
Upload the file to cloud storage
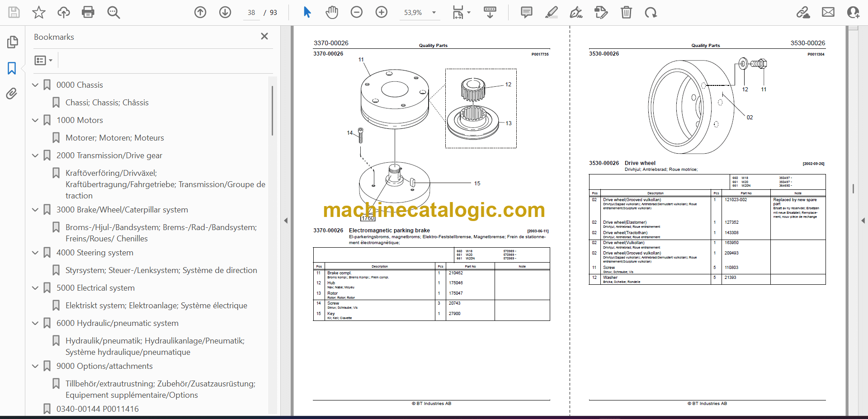[64, 12]
